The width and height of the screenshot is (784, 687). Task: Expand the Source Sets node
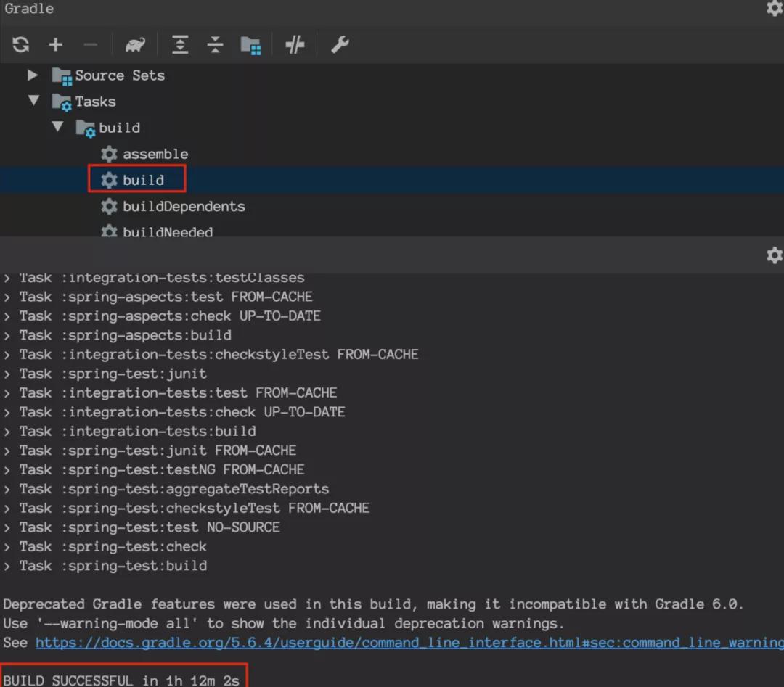tap(33, 75)
